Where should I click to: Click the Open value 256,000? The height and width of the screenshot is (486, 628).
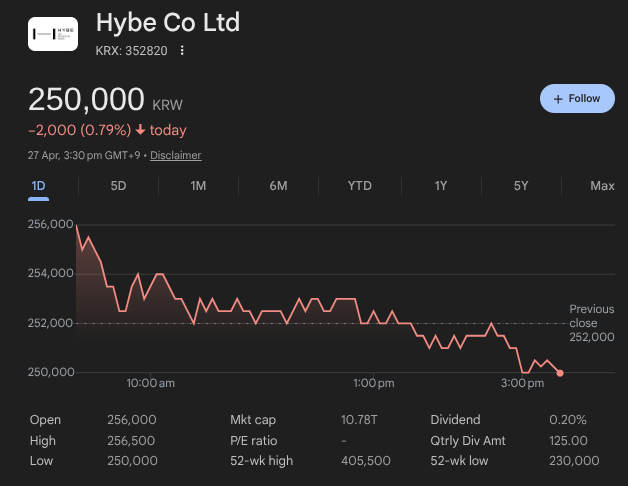[x=132, y=420]
